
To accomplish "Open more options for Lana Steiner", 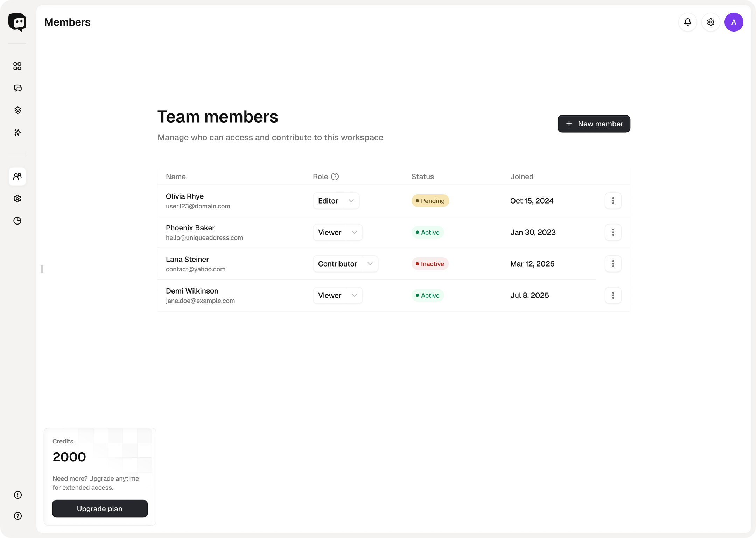I will pos(613,264).
